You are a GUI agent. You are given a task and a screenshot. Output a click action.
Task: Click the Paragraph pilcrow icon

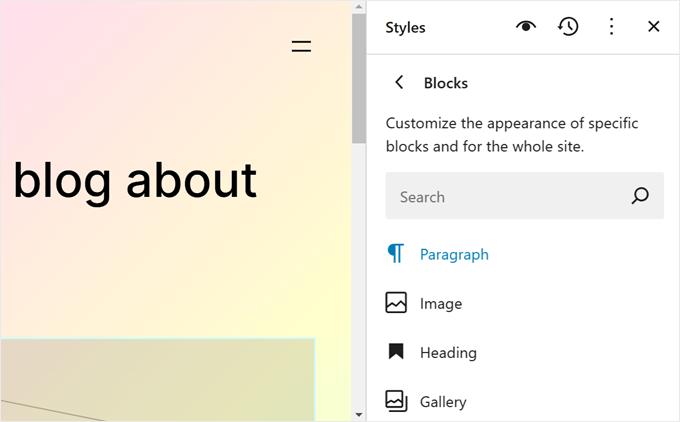[x=396, y=254]
